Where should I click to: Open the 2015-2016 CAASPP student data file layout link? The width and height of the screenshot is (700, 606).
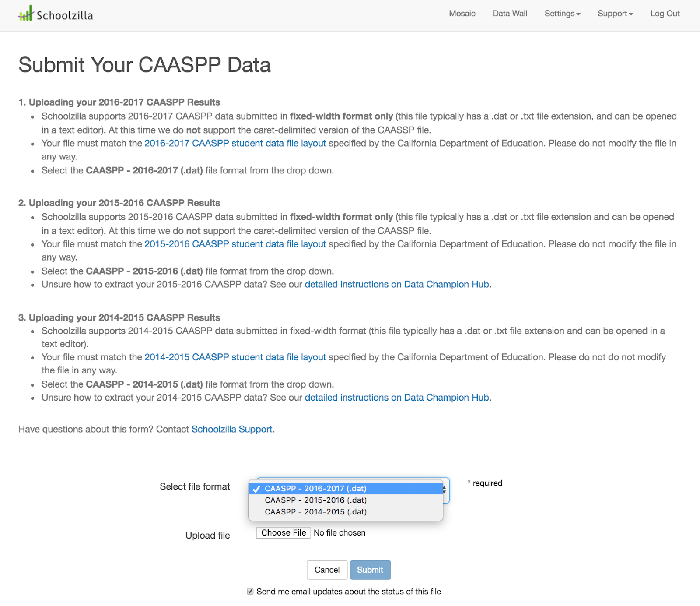pyautogui.click(x=235, y=244)
